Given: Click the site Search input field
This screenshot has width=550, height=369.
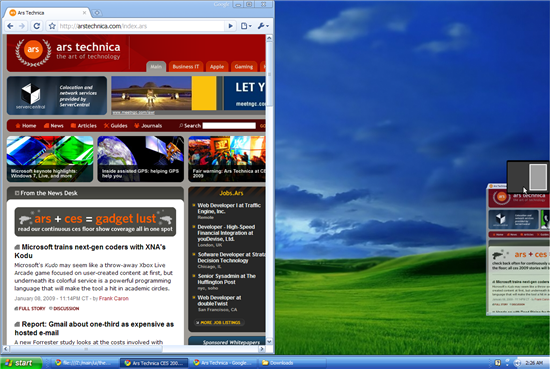Looking at the screenshot, I should point(229,126).
